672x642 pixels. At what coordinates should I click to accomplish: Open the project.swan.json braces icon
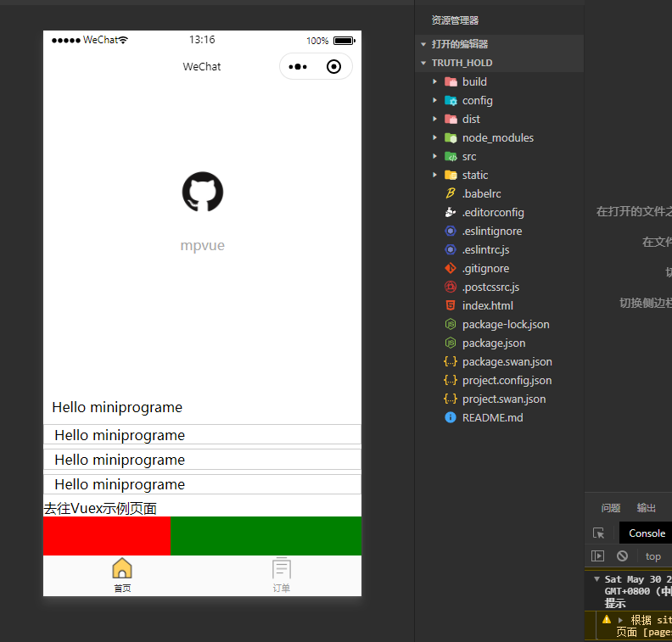451,399
